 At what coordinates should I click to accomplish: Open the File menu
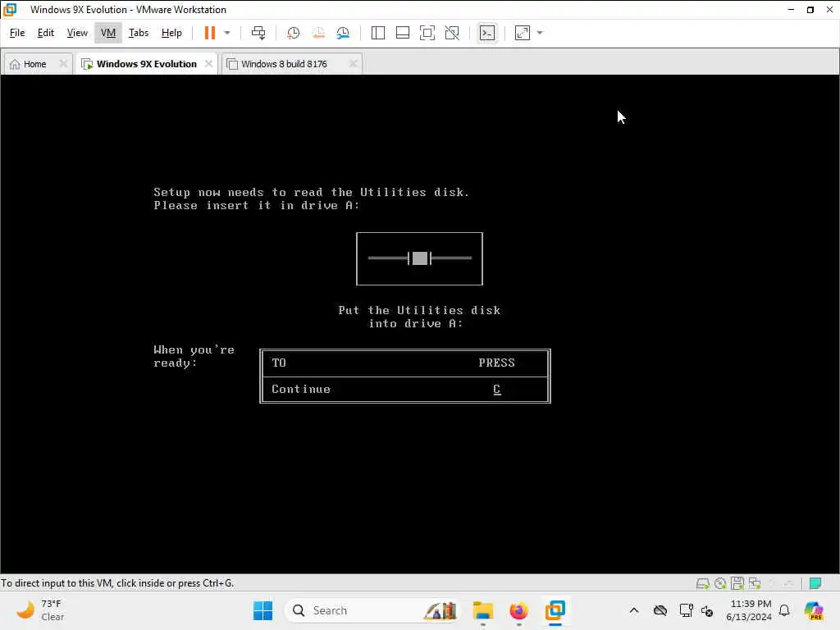17,33
